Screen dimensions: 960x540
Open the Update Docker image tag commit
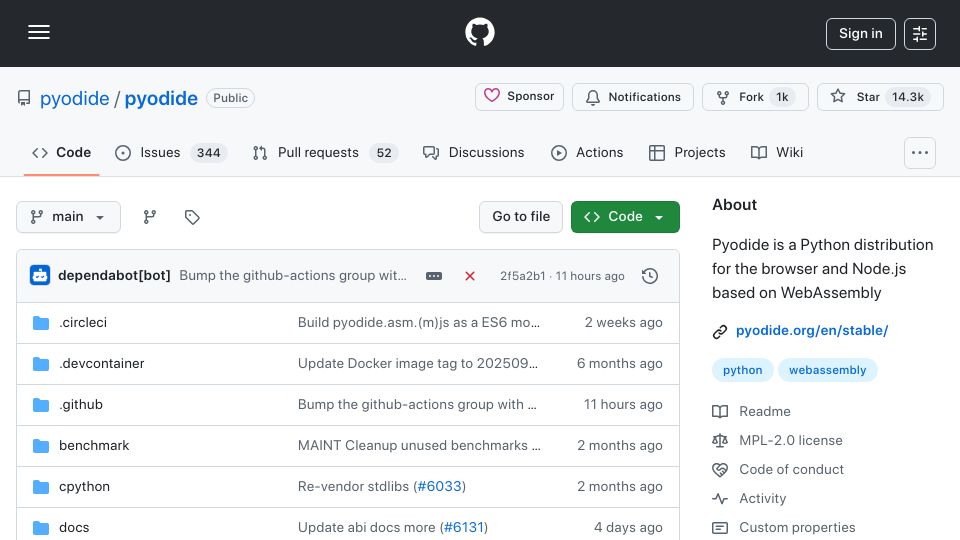pyautogui.click(x=418, y=364)
